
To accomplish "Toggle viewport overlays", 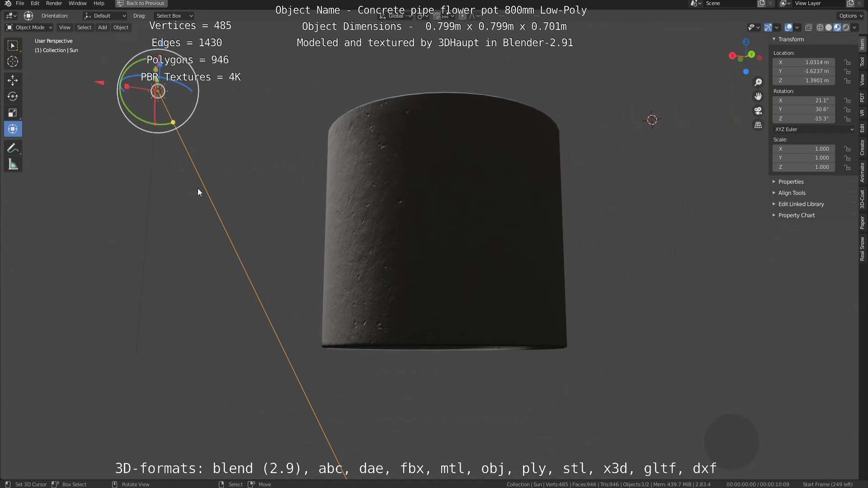I will coord(788,28).
